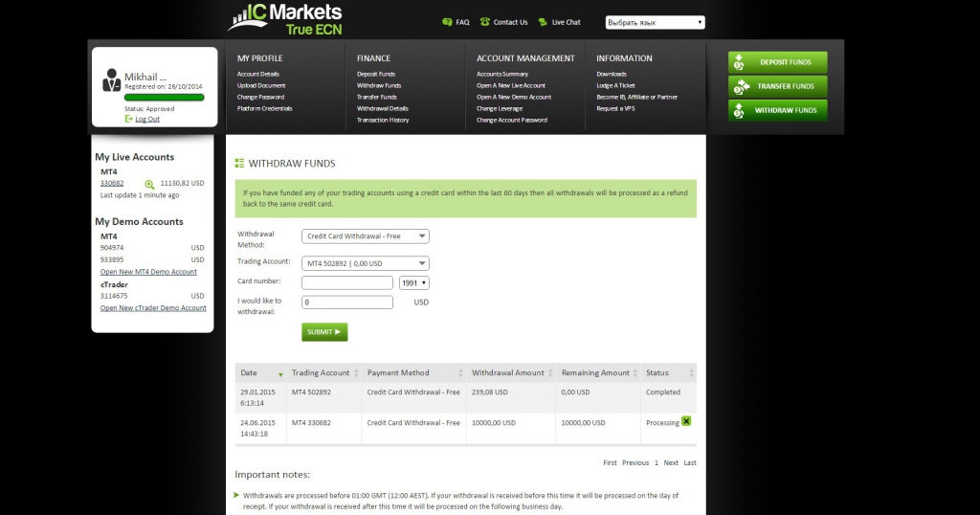Viewport: 980px width, 515px height.
Task: Sort table by Payment Method column
Action: coord(414,372)
